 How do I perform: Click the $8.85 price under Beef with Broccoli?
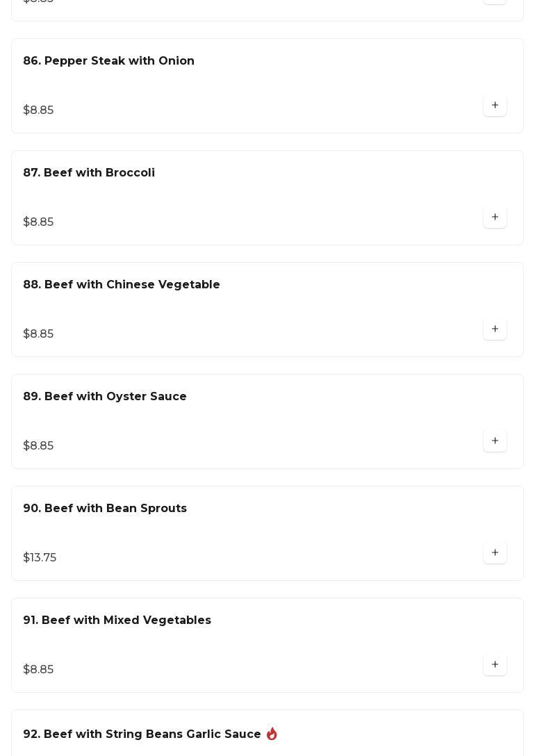tap(38, 222)
